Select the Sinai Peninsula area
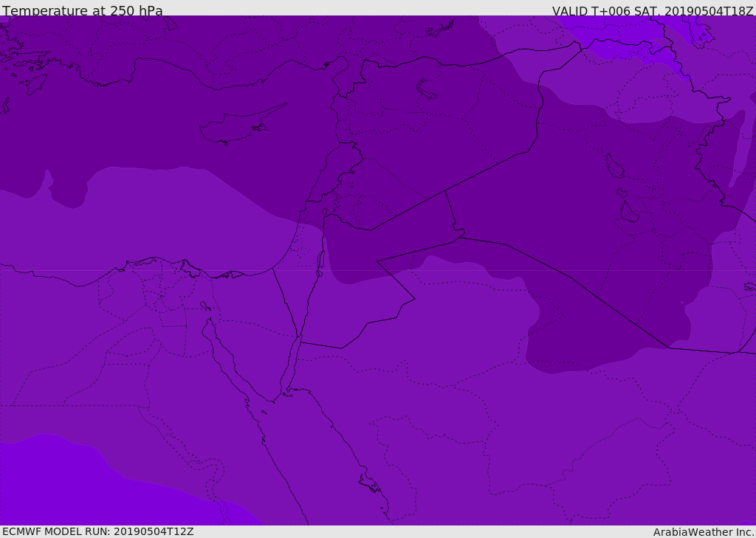This screenshot has width=756, height=538. coord(255,328)
